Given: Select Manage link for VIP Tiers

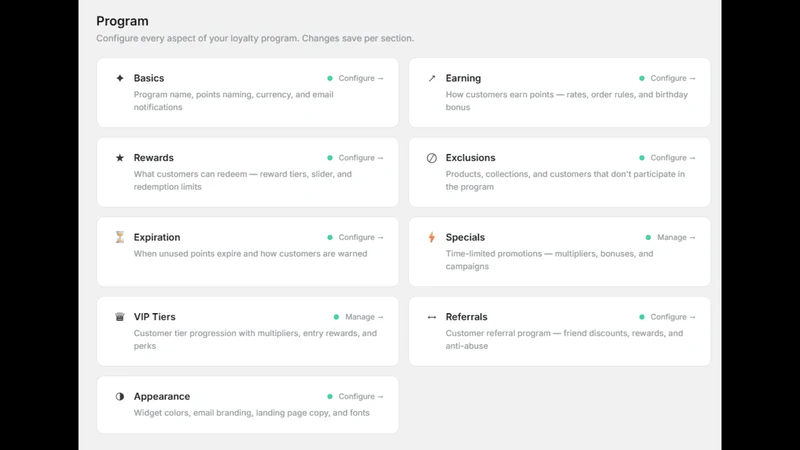Looking at the screenshot, I should coord(364,317).
